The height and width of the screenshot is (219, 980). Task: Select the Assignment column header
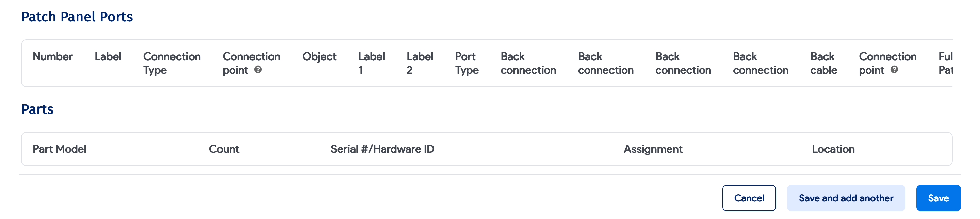click(x=653, y=149)
